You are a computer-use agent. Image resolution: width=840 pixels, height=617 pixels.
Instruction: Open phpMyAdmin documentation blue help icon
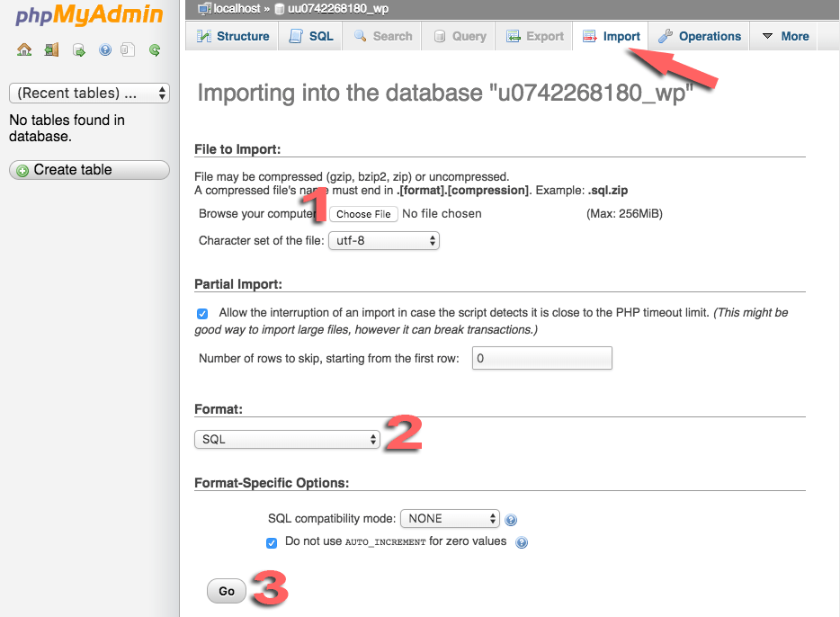point(105,50)
